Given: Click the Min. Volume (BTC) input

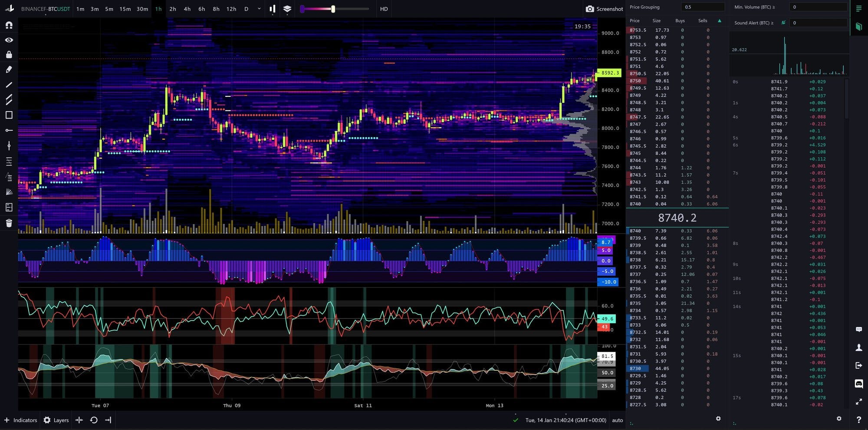Looking at the screenshot, I should [x=819, y=7].
